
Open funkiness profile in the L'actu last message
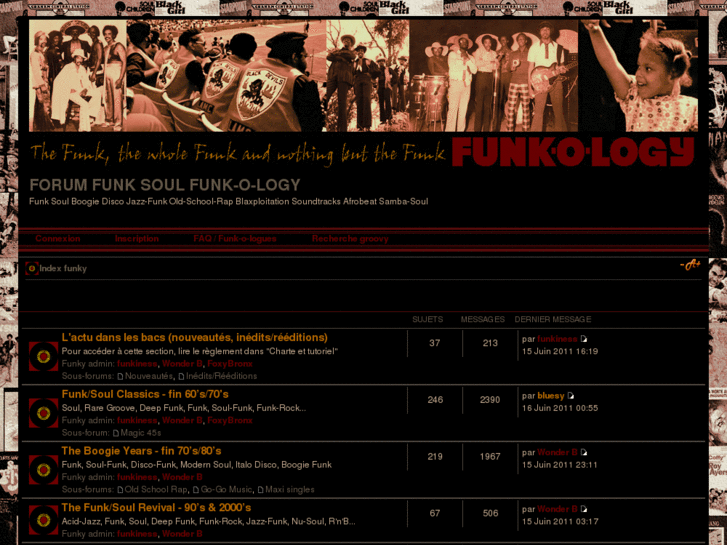pos(557,339)
